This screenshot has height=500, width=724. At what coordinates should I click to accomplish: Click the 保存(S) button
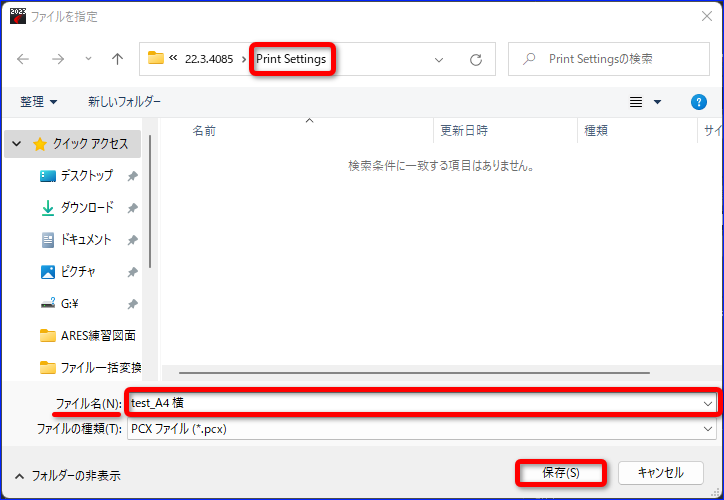tap(561, 473)
